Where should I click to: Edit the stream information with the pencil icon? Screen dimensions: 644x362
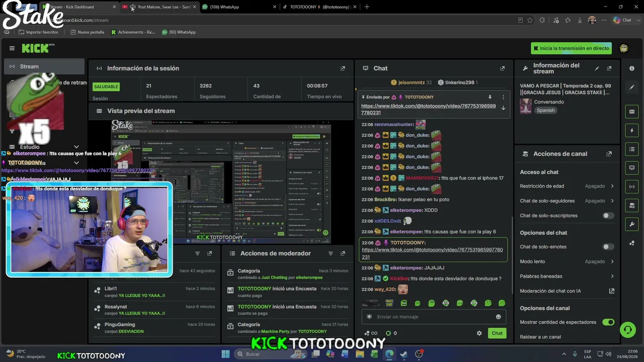point(597,68)
